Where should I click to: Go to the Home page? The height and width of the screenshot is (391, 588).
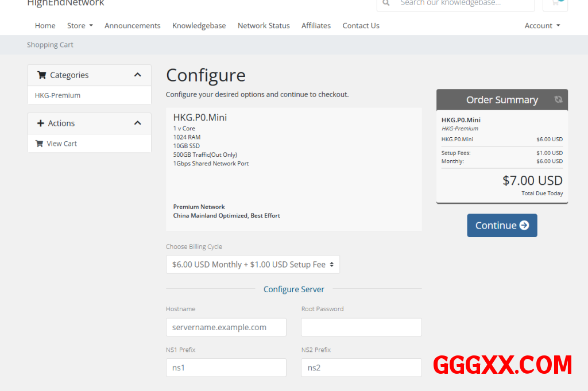45,26
